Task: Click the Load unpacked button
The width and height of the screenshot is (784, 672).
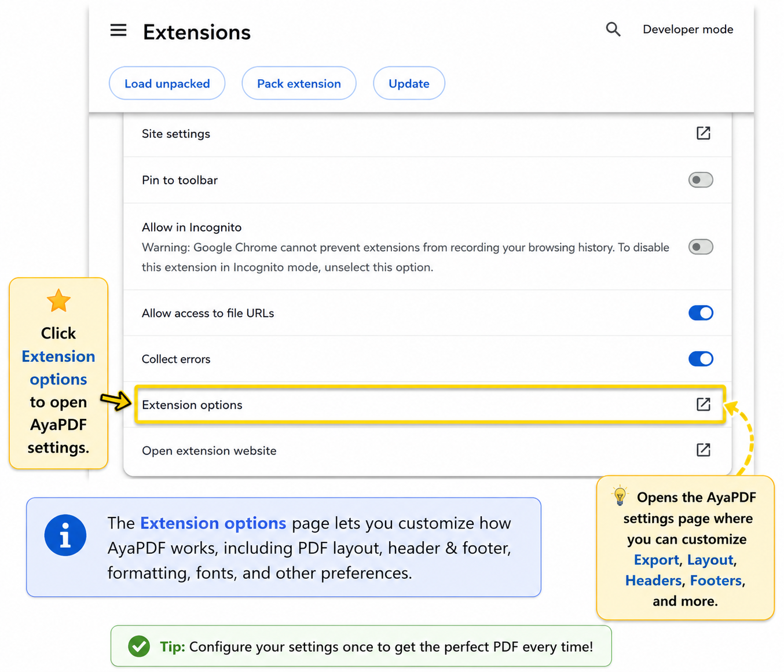Action: click(167, 83)
